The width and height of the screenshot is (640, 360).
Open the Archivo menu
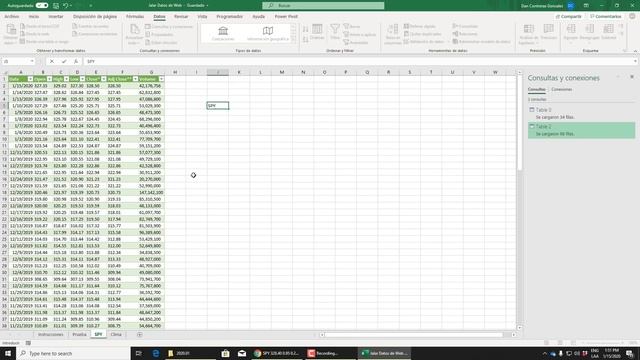click(x=11, y=16)
